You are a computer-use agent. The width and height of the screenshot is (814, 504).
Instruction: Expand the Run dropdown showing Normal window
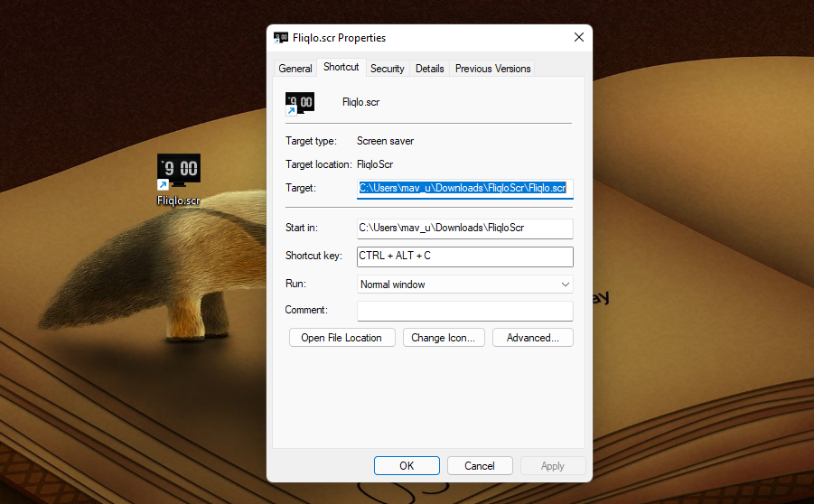pyautogui.click(x=464, y=285)
